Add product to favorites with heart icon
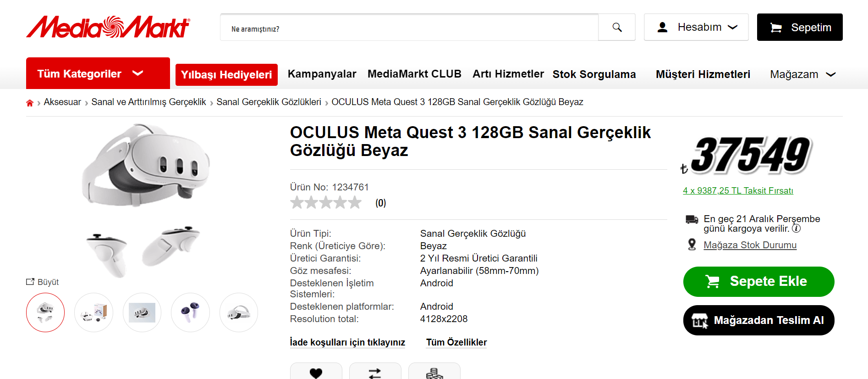This screenshot has width=868, height=379. [x=316, y=373]
